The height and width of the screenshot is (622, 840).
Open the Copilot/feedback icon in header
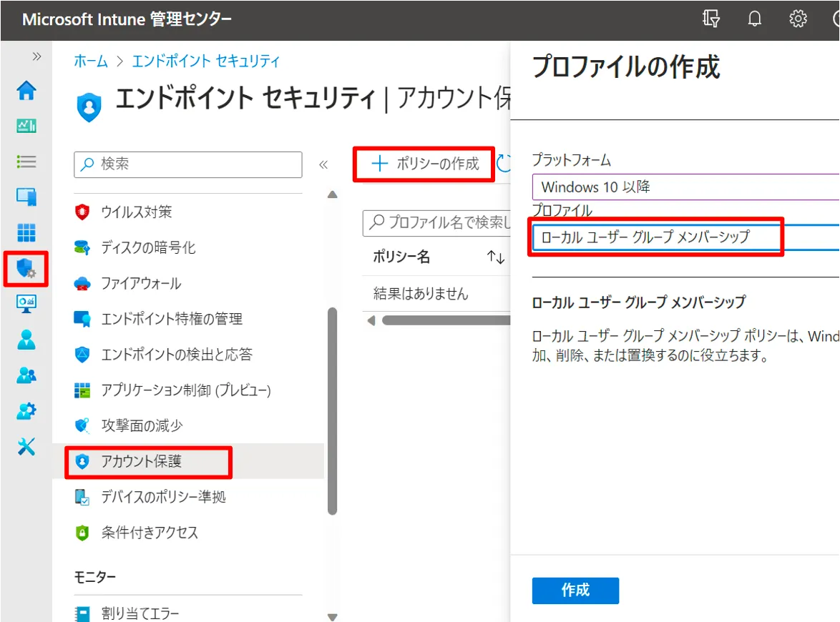pyautogui.click(x=711, y=19)
